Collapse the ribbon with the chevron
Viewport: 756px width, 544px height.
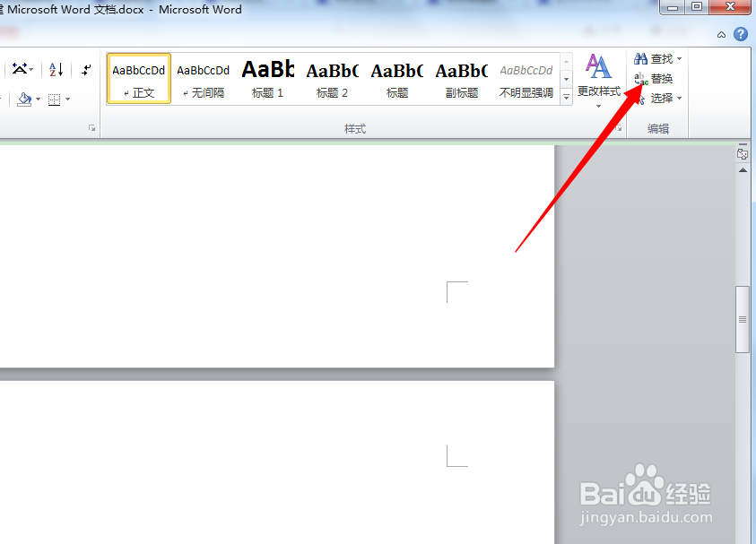pyautogui.click(x=720, y=34)
